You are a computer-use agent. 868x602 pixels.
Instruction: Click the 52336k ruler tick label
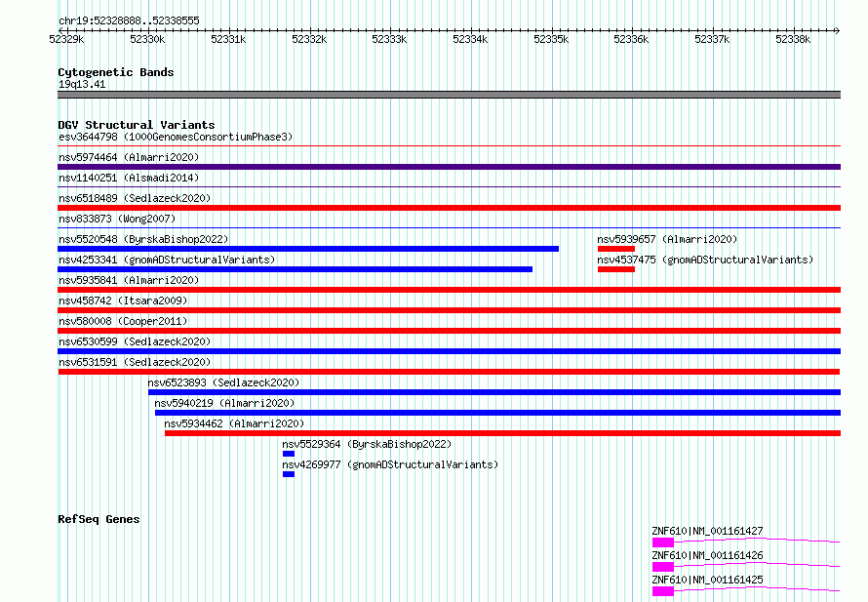[631, 39]
